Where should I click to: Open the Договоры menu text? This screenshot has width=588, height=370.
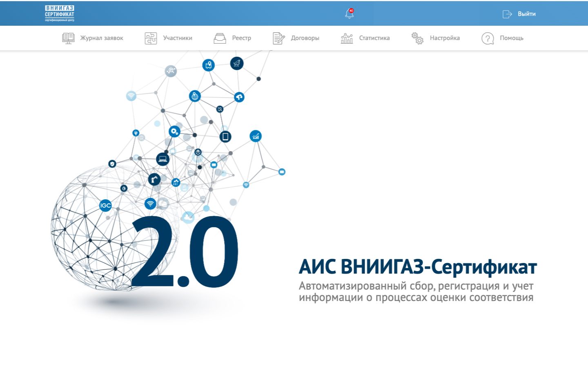[305, 38]
